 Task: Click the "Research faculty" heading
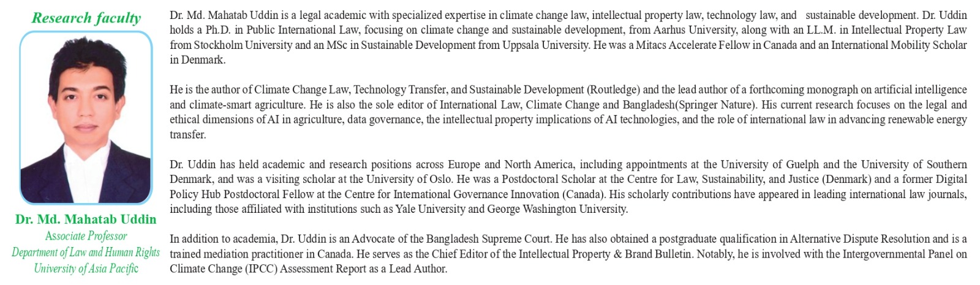tap(86, 18)
